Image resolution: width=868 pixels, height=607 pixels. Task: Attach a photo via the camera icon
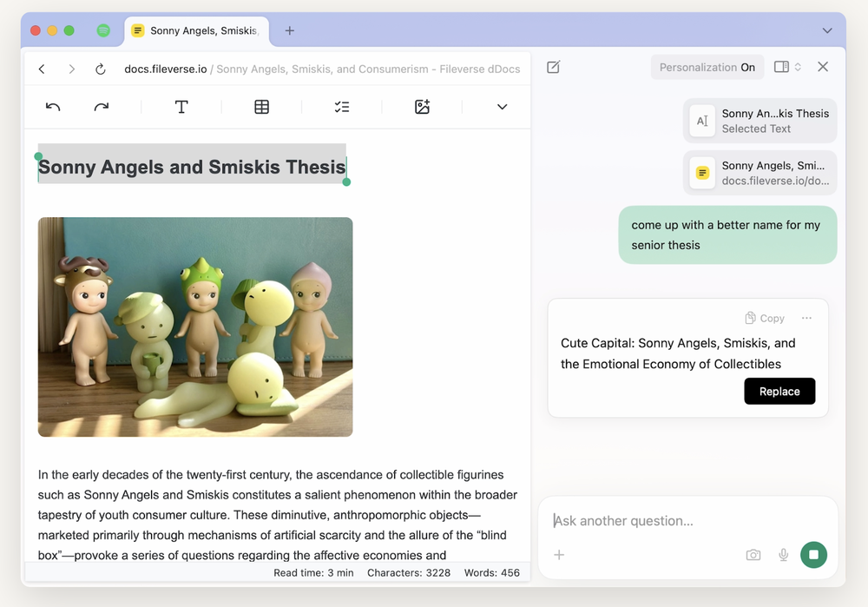(x=753, y=554)
